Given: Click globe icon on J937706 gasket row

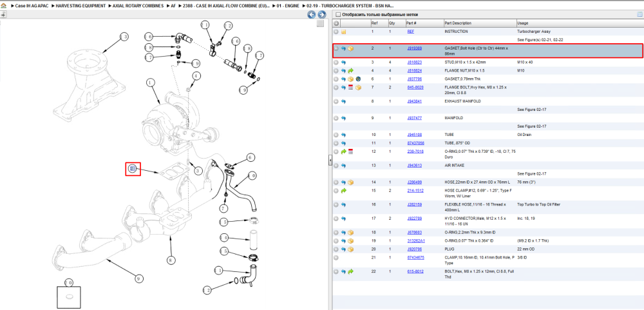Looking at the screenshot, I should tap(357, 79).
